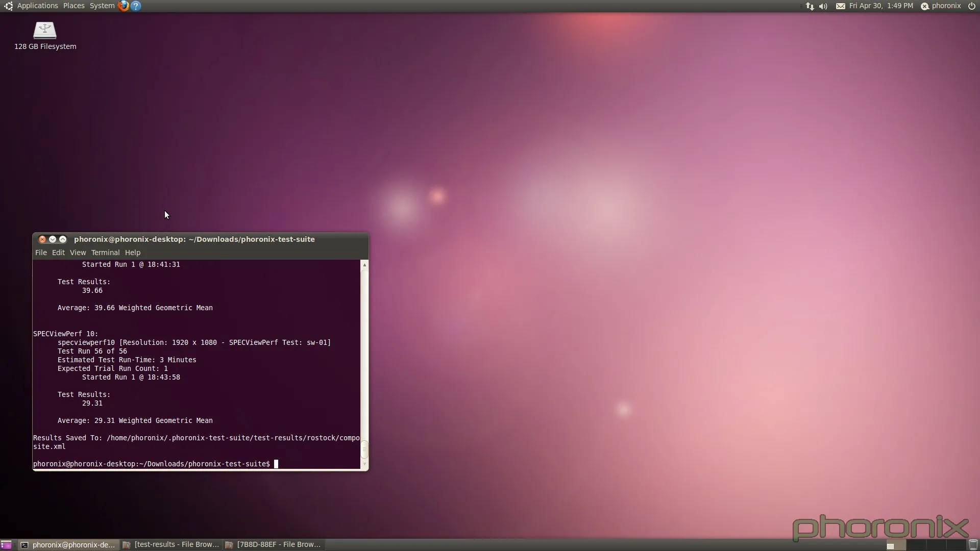
Task: Open the Applications menu
Action: coord(37,6)
